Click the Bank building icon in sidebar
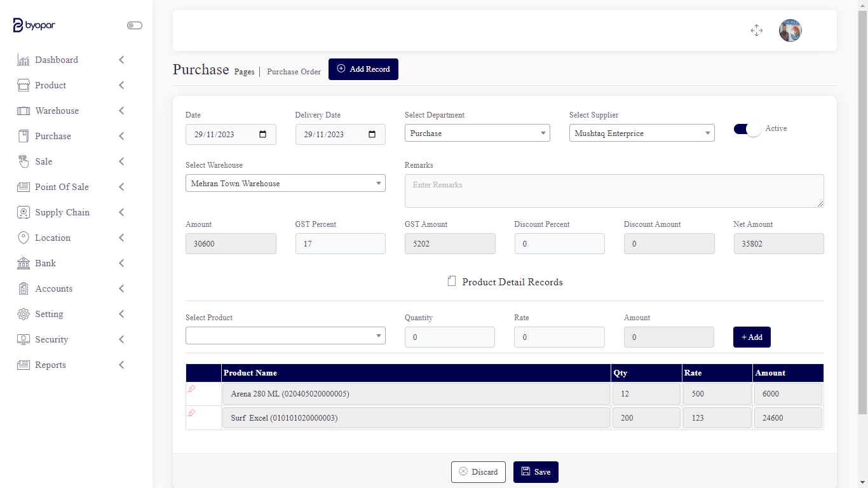The width and height of the screenshot is (868, 488). pos(24,263)
